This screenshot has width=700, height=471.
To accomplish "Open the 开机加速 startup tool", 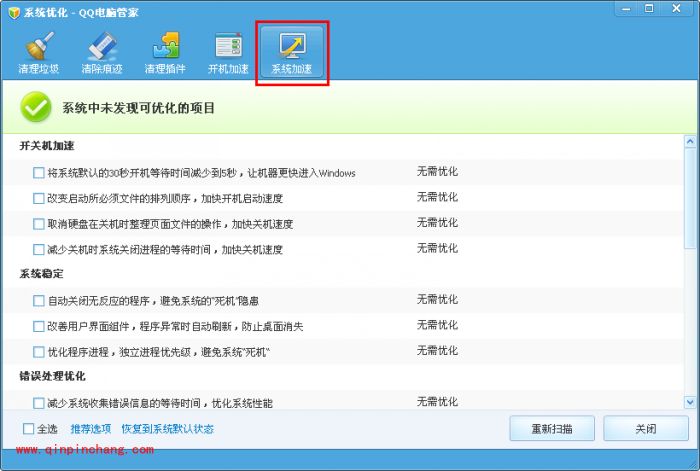I will [228, 53].
